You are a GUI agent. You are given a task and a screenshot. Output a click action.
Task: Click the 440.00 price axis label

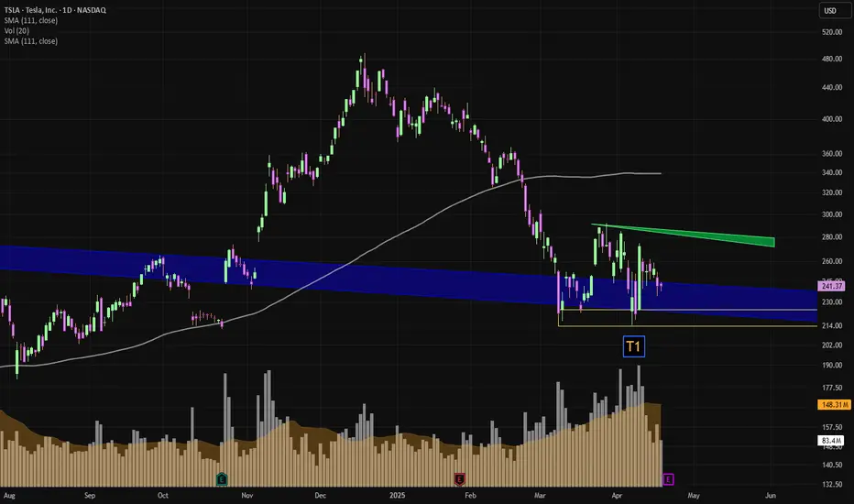pos(832,87)
